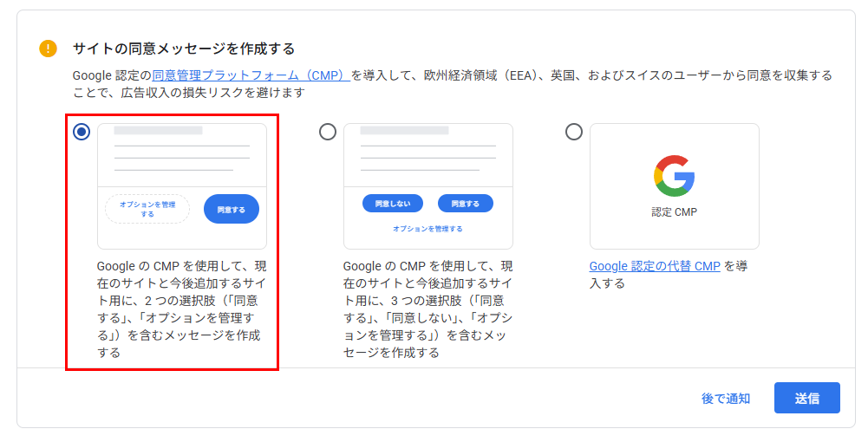Select the two-option consent message radio button

tap(82, 132)
